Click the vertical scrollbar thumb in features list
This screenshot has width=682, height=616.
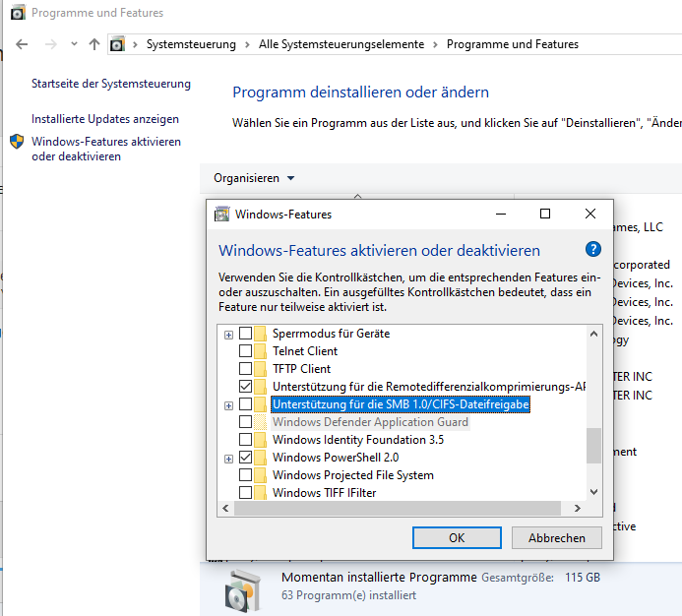(x=593, y=446)
